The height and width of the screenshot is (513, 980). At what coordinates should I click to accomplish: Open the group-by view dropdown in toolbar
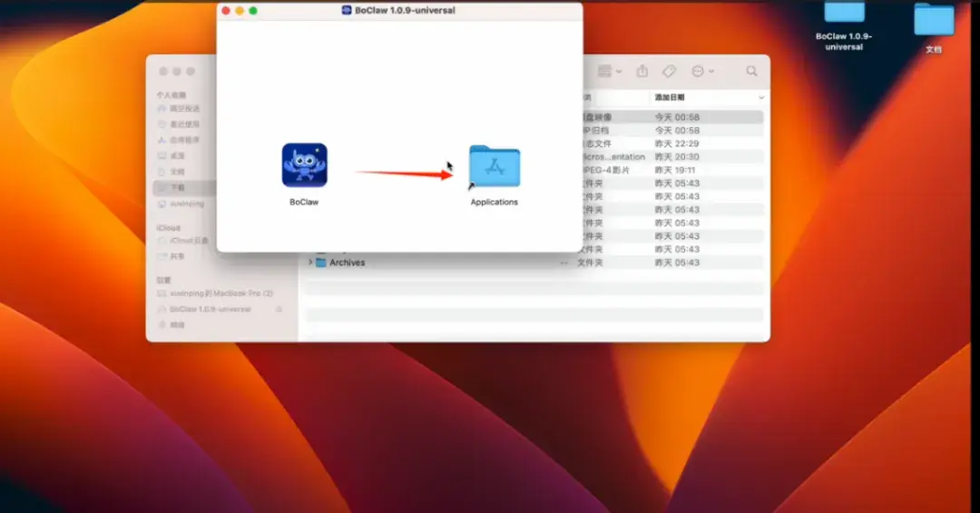610,72
